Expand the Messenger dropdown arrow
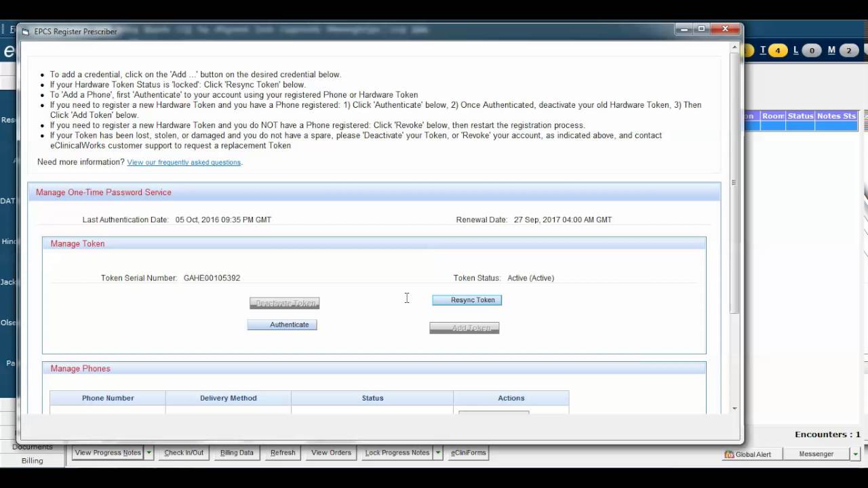Screen dimensions: 868x488 [856, 454]
